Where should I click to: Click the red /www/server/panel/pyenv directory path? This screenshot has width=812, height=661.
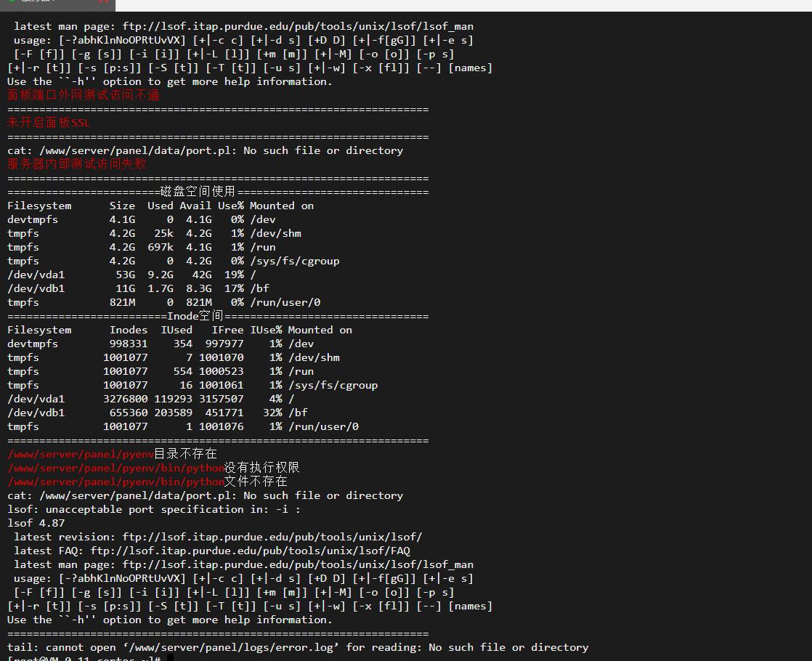click(81, 454)
